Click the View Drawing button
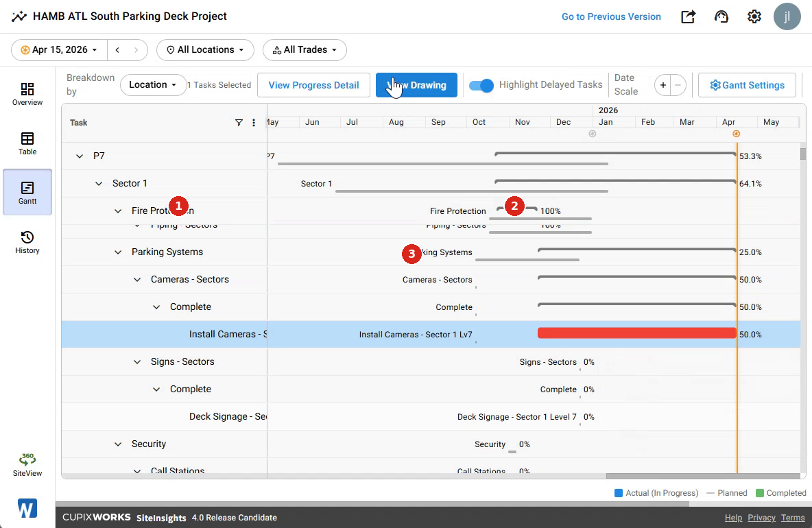Screen dimensions: 812x528 [416, 86]
